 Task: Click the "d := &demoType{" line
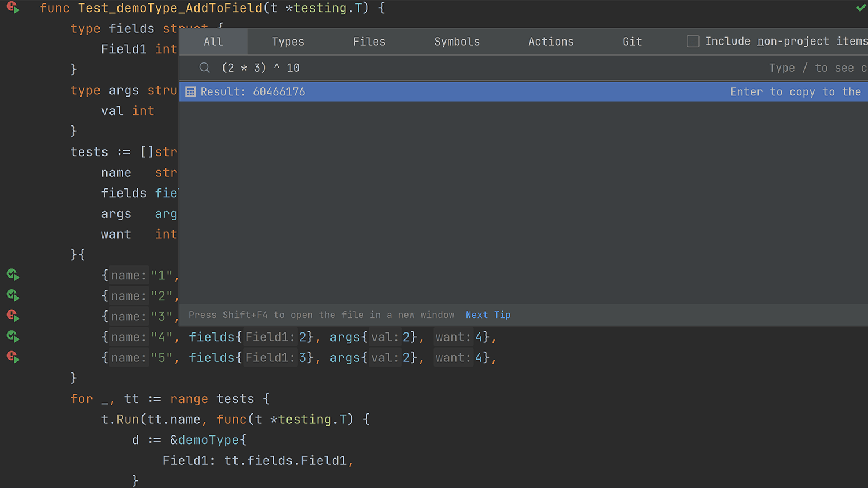pos(189,440)
